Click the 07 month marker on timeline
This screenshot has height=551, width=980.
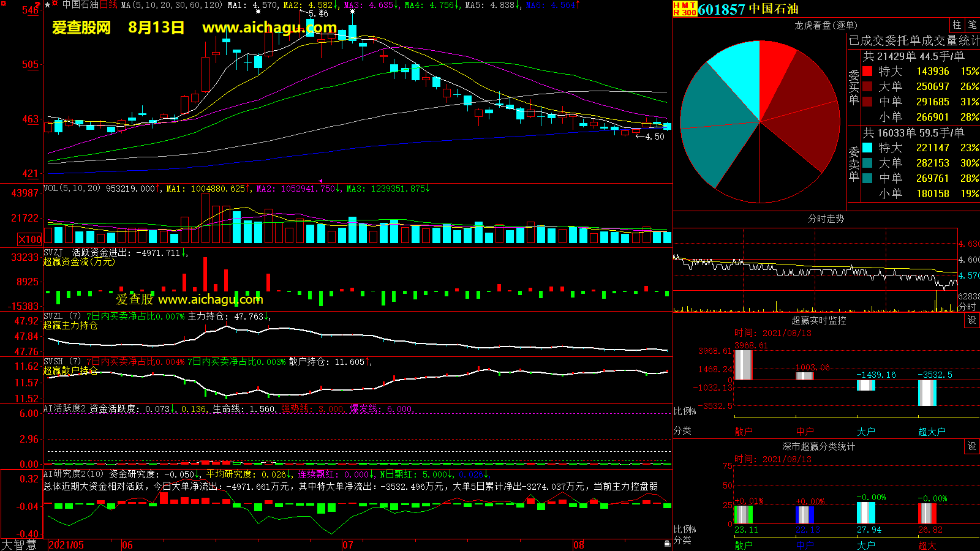pos(347,545)
